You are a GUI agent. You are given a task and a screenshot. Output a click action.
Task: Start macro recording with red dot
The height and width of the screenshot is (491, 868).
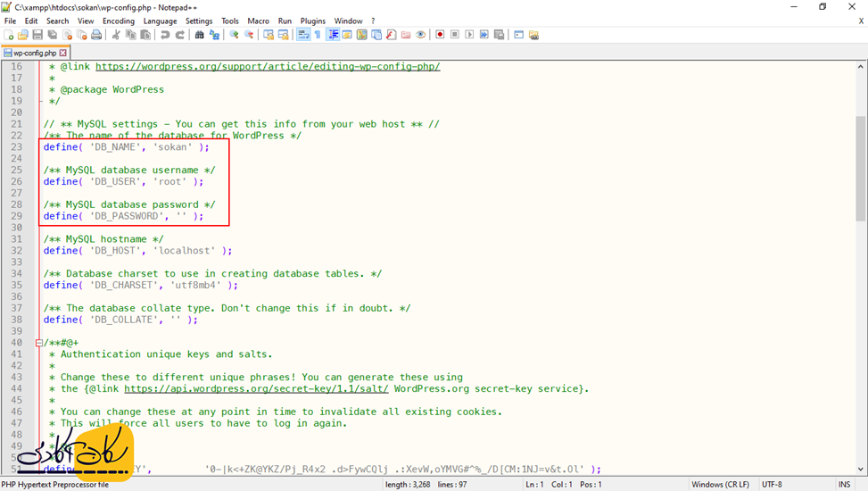pos(440,35)
